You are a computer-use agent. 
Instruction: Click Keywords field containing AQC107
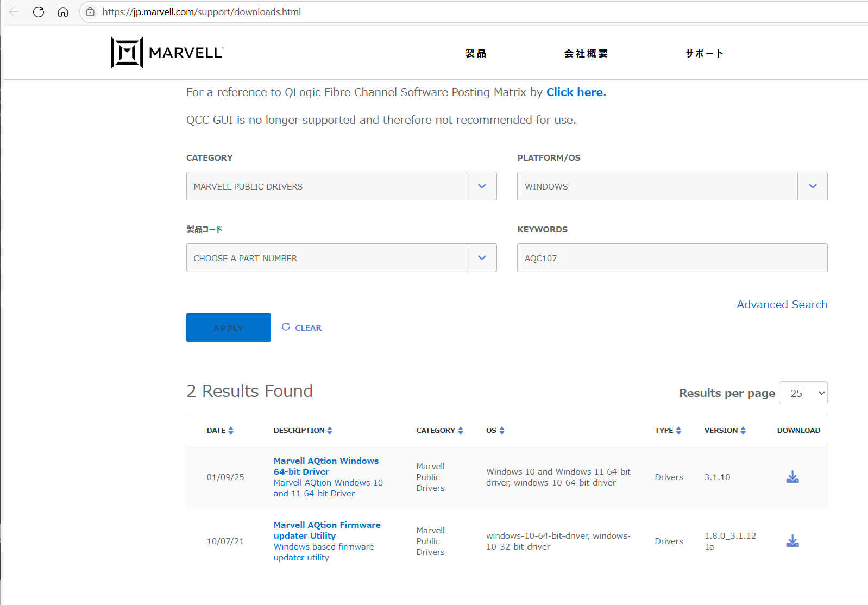(x=672, y=258)
